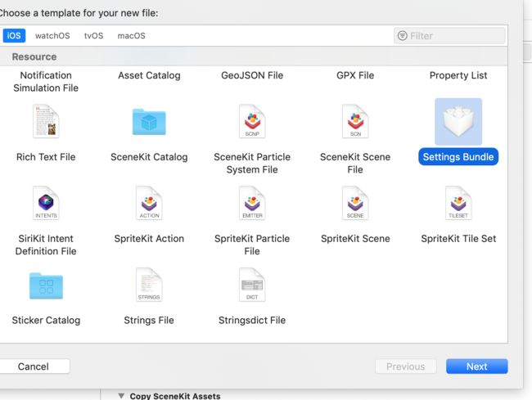Switch to the watchOS tab
The image size is (532, 400).
[x=52, y=36]
